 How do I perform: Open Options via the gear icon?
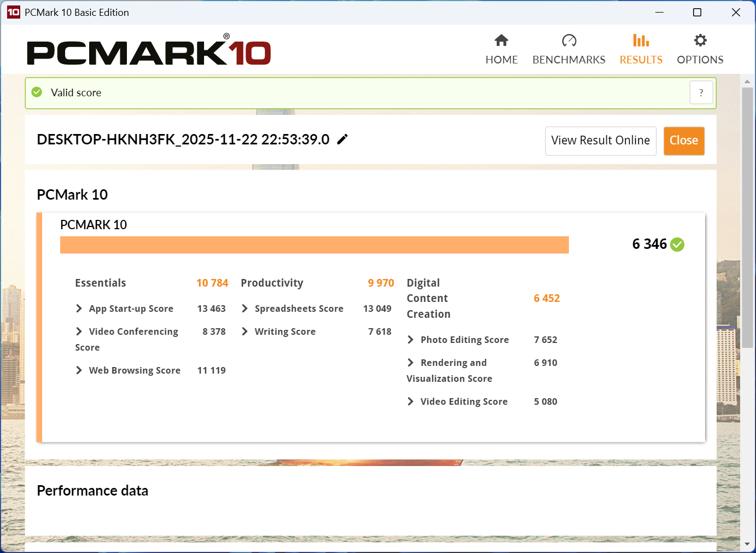(x=700, y=40)
